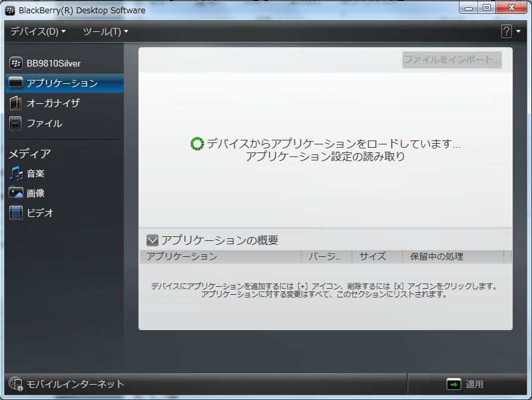Click the green loading spinner

197,144
